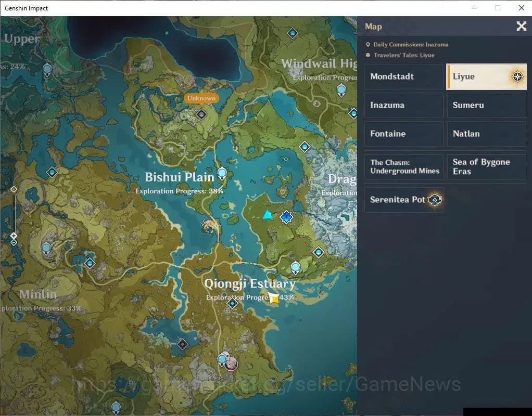Maximize the Genshin Impact window
532x416 pixels.
pyautogui.click(x=498, y=8)
